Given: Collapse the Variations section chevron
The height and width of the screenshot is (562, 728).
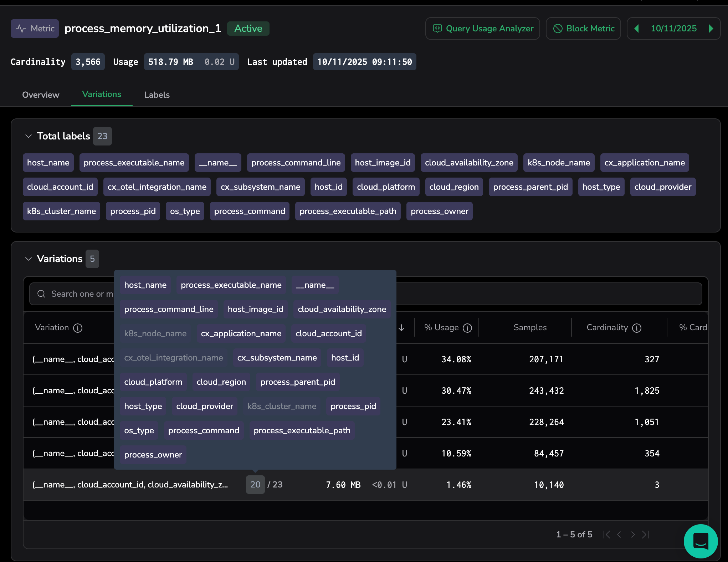Looking at the screenshot, I should pos(29,259).
